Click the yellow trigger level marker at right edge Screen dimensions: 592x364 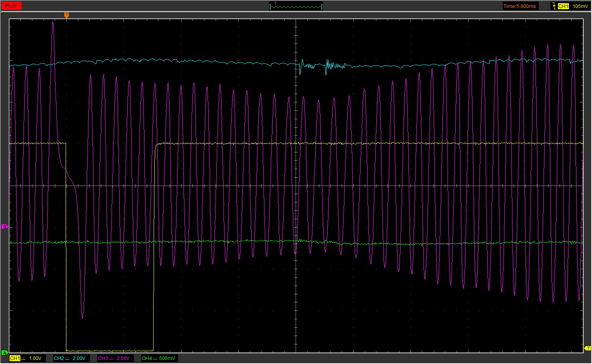pyautogui.click(x=588, y=348)
